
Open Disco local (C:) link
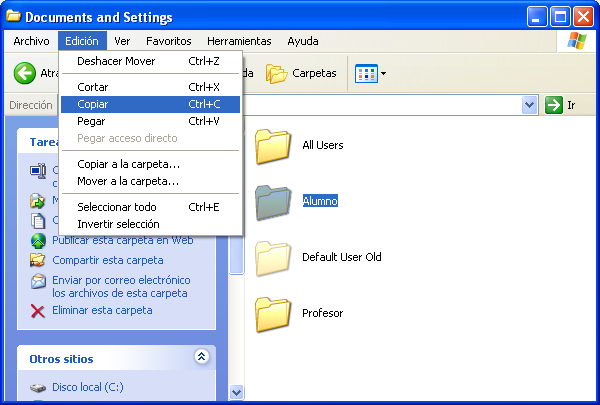click(x=87, y=387)
